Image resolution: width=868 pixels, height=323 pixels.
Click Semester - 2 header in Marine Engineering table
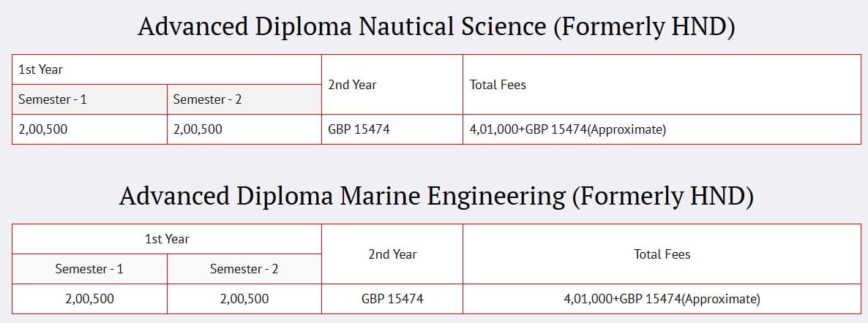244,269
